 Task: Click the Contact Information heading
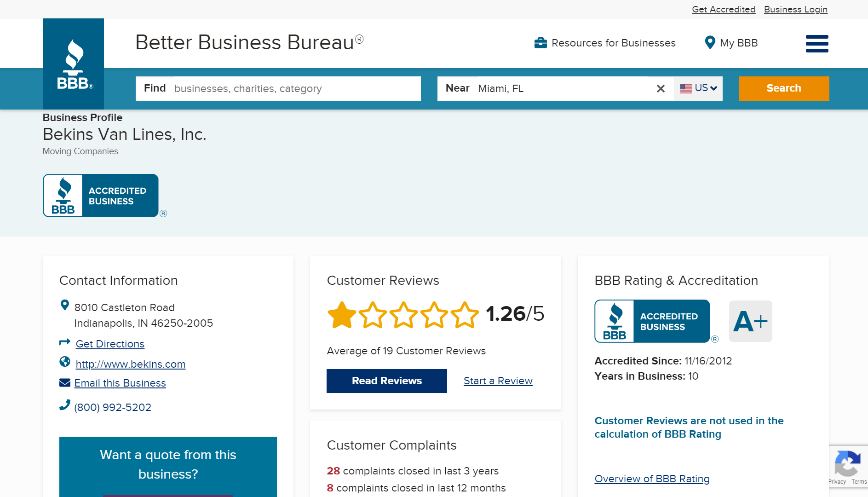(119, 281)
